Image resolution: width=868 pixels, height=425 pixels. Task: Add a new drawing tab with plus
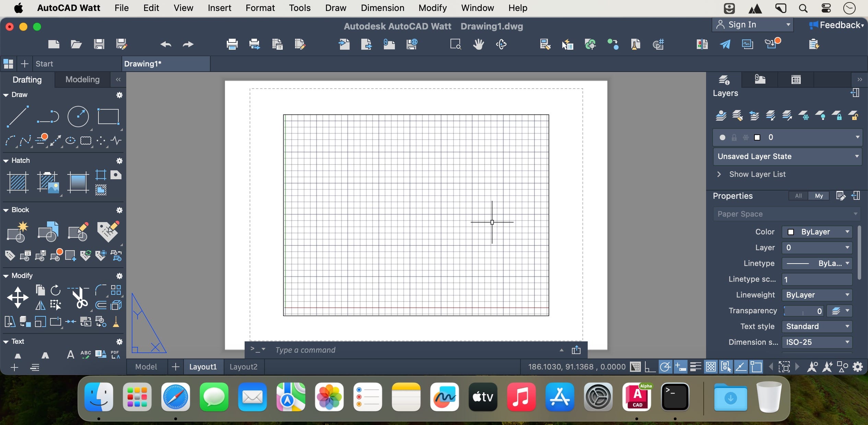(x=24, y=64)
